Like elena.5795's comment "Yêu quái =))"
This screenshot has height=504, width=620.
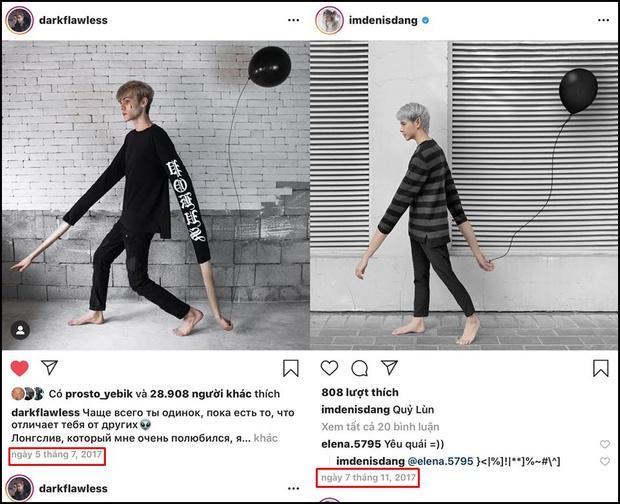[x=603, y=444]
